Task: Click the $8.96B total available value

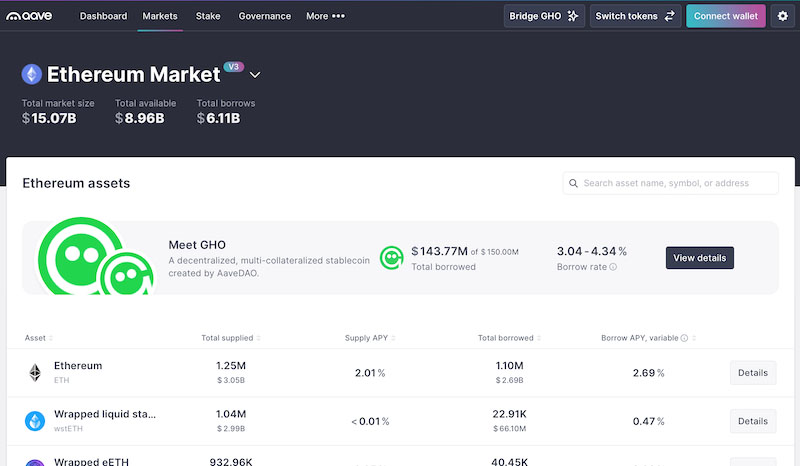Action: [x=140, y=118]
